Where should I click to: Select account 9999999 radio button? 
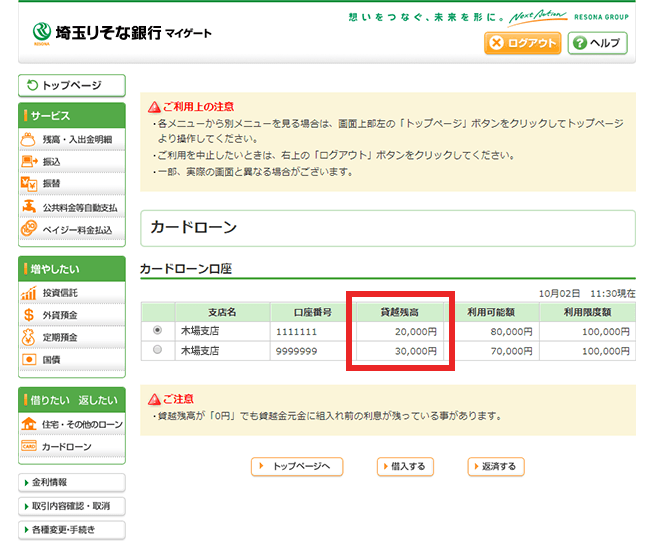click(157, 350)
